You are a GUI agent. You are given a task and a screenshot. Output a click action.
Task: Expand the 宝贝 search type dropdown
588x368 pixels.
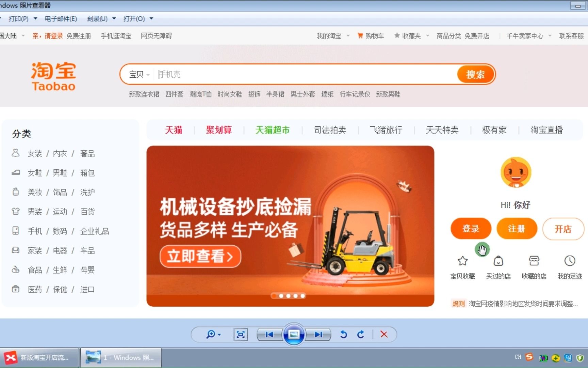tap(139, 74)
